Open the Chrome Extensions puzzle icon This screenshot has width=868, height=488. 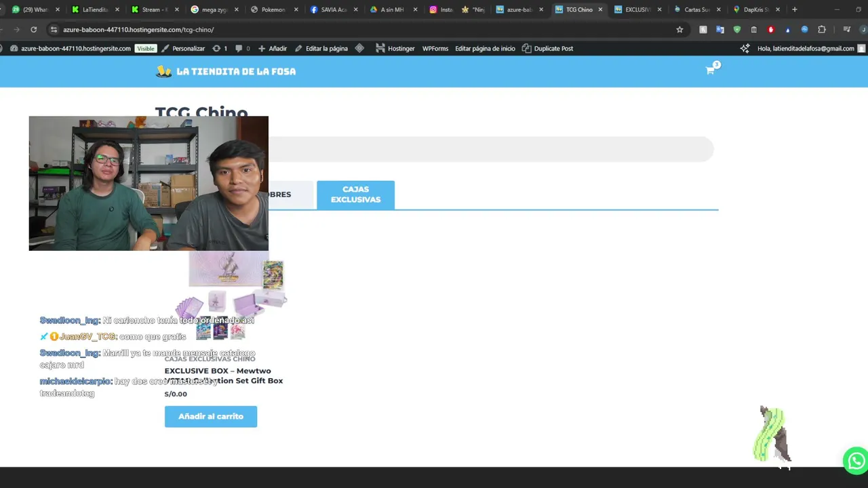822,30
